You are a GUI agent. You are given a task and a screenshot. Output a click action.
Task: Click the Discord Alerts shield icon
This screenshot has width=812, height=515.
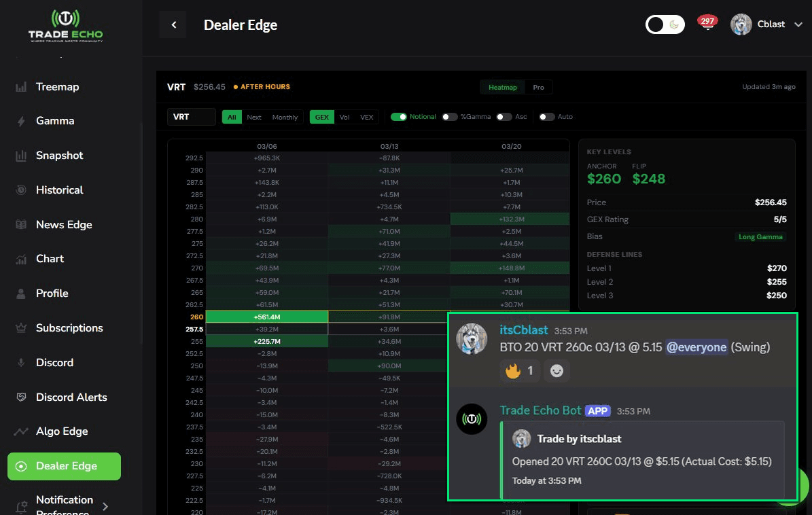click(21, 397)
